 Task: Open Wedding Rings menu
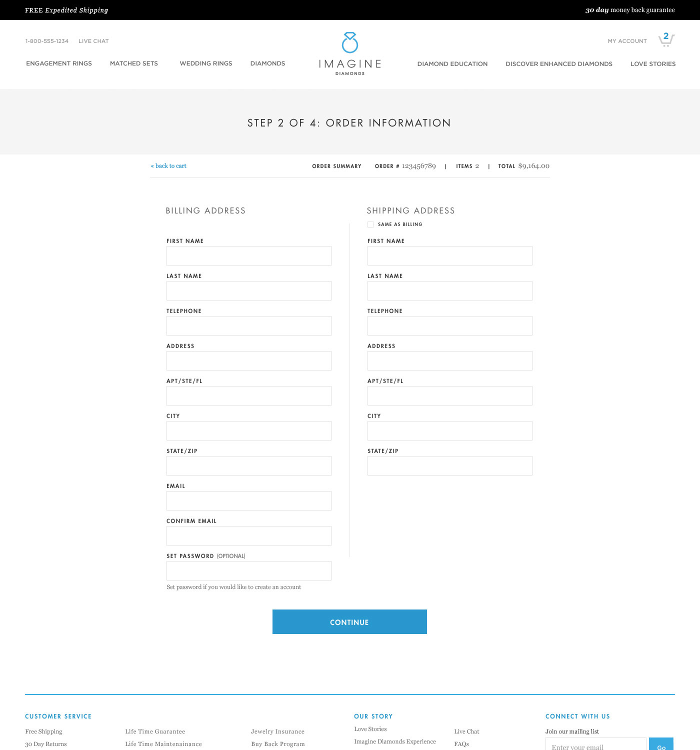point(206,63)
